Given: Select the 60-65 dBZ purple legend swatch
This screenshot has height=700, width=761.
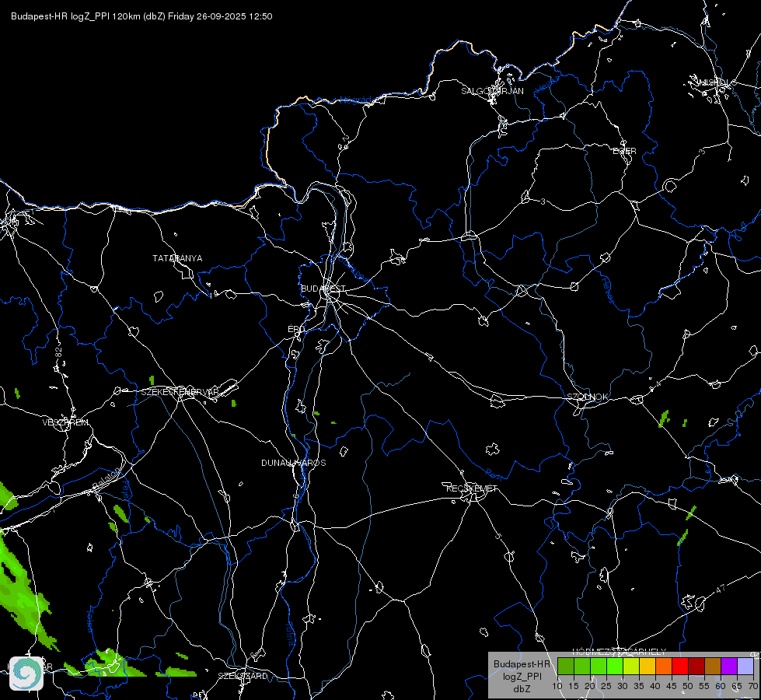Looking at the screenshot, I should [x=729, y=666].
